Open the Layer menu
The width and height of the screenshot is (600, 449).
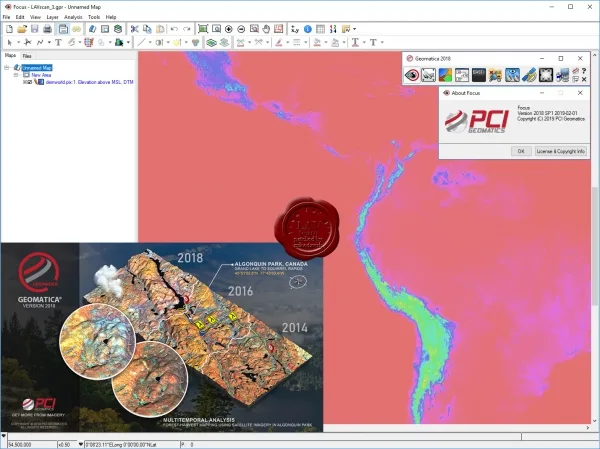point(52,17)
